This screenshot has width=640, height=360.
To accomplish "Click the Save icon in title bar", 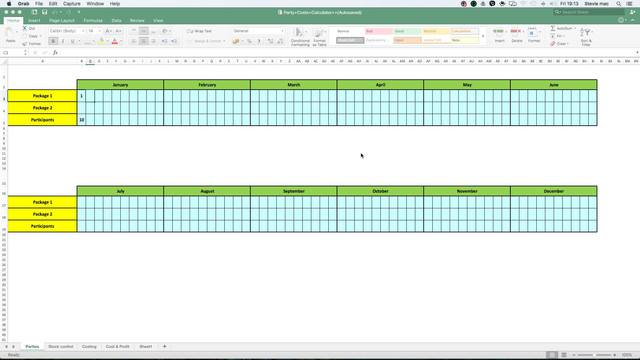I will tap(44, 12).
